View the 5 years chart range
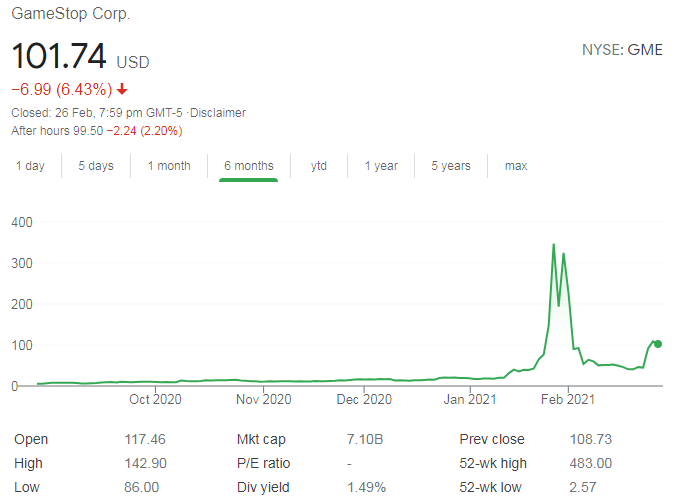 point(450,166)
